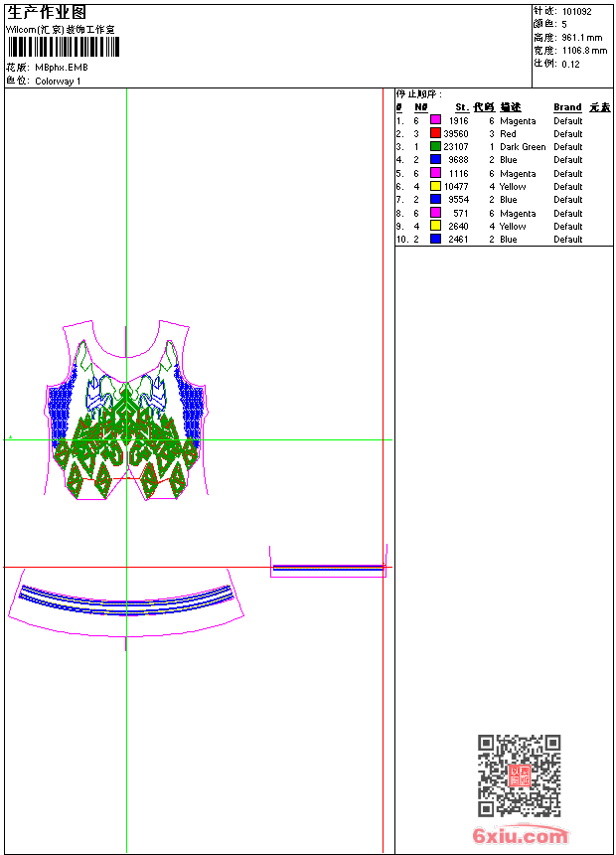Image resolution: width=616 pixels, height=855 pixels.
Task: Click the barcode under the studio name
Action: tap(64, 47)
